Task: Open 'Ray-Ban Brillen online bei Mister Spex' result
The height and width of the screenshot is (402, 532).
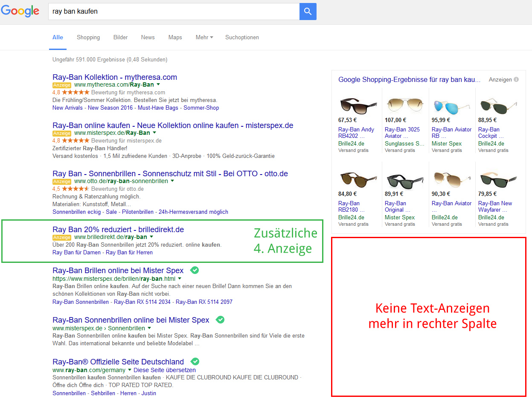Action: (118, 271)
